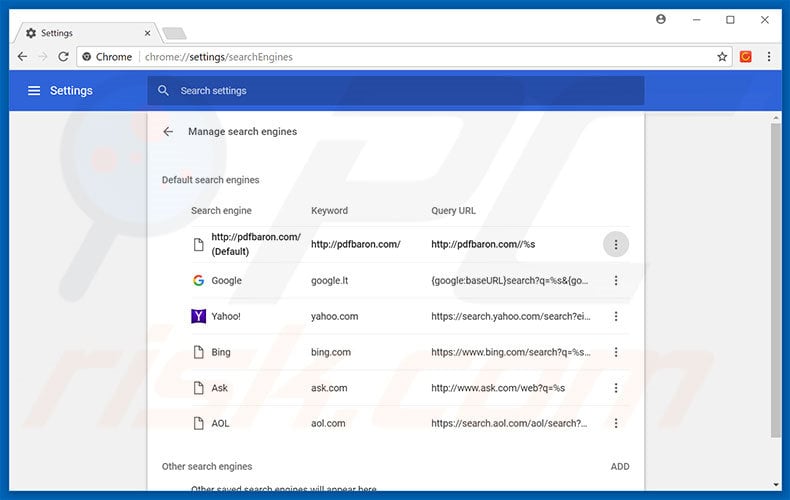
Task: Open the user profile icon in title bar
Action: coord(661,19)
